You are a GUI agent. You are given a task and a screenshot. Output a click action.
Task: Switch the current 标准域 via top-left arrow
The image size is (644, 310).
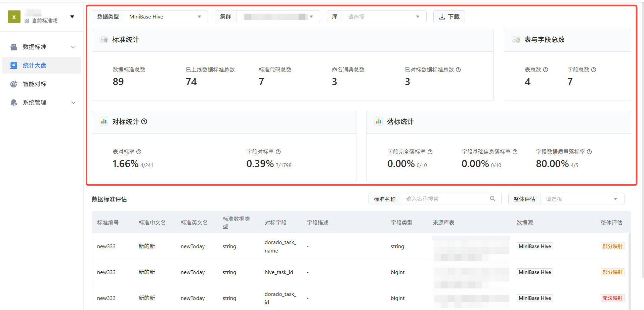tap(72, 16)
